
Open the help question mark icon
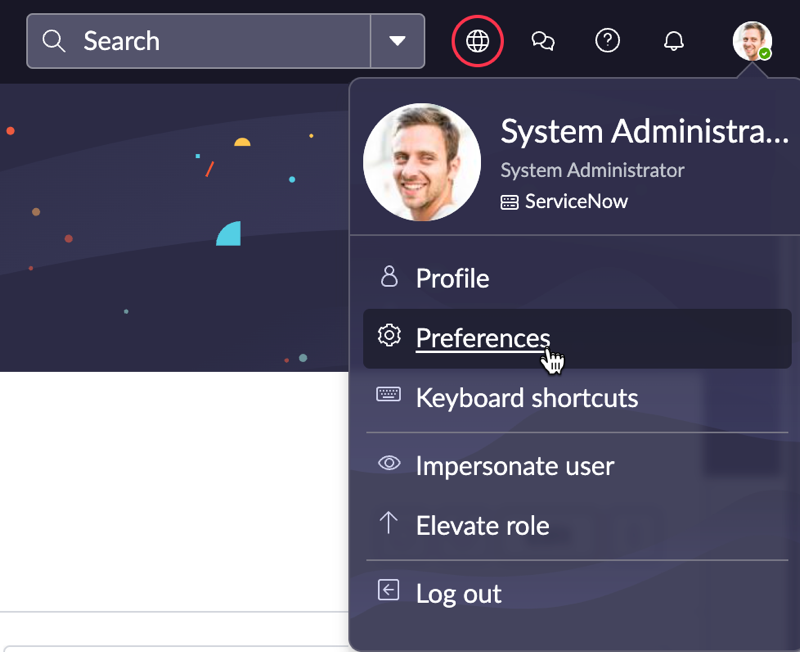pyautogui.click(x=608, y=40)
